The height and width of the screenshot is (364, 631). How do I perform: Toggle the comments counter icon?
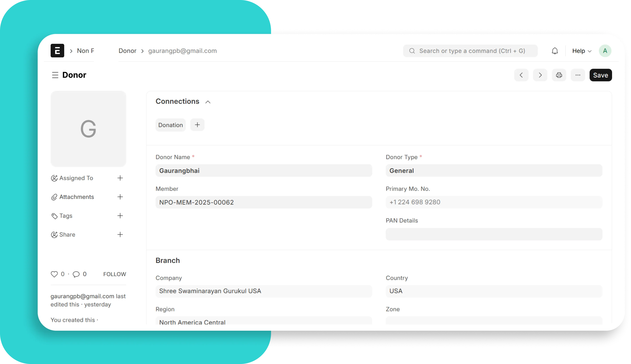pyautogui.click(x=76, y=274)
